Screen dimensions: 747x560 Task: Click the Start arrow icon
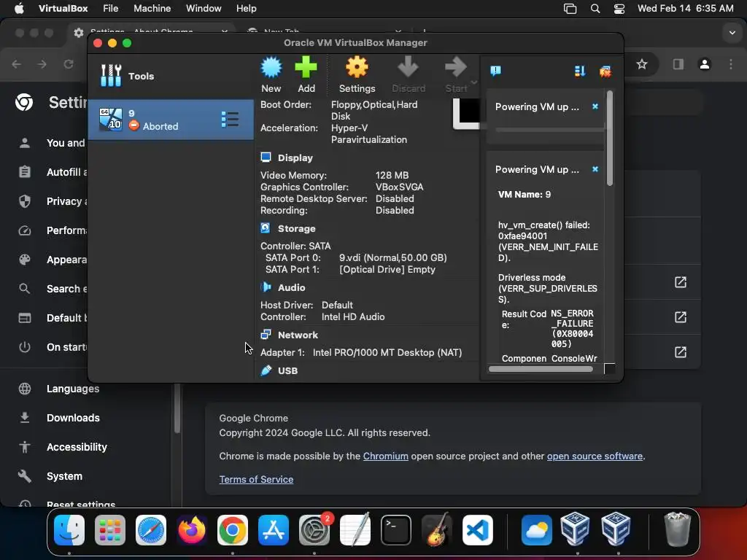[456, 67]
